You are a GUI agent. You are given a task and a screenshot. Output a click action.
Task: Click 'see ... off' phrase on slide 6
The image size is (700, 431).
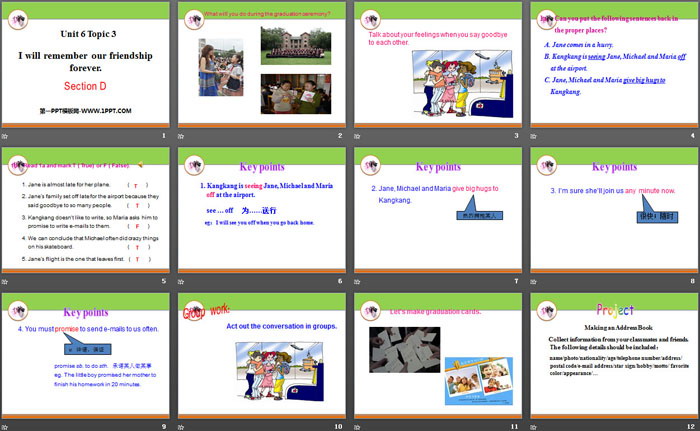(x=220, y=210)
